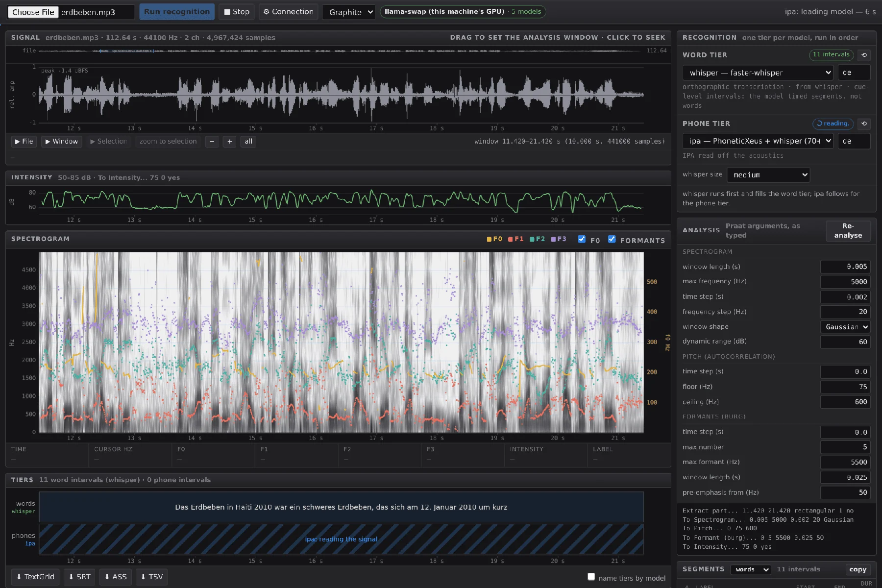The image size is (882, 588).
Task: Open the Graphite theme dropdown
Action: point(349,12)
